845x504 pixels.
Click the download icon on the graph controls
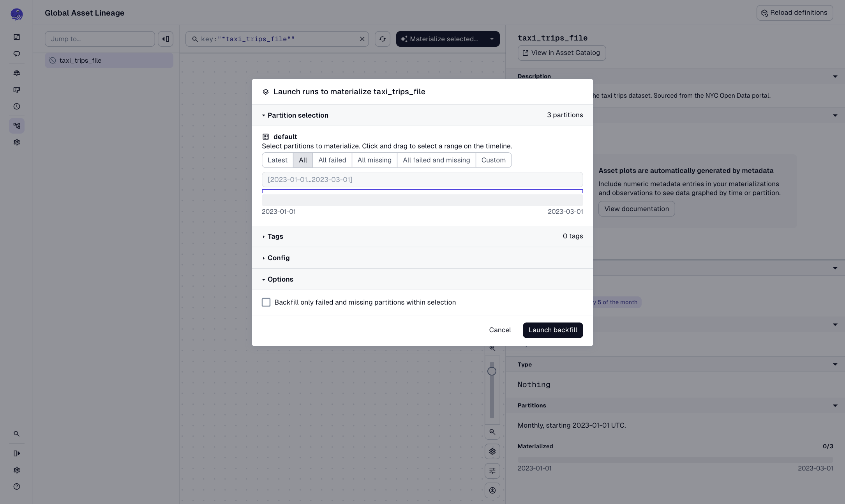pos(492,490)
